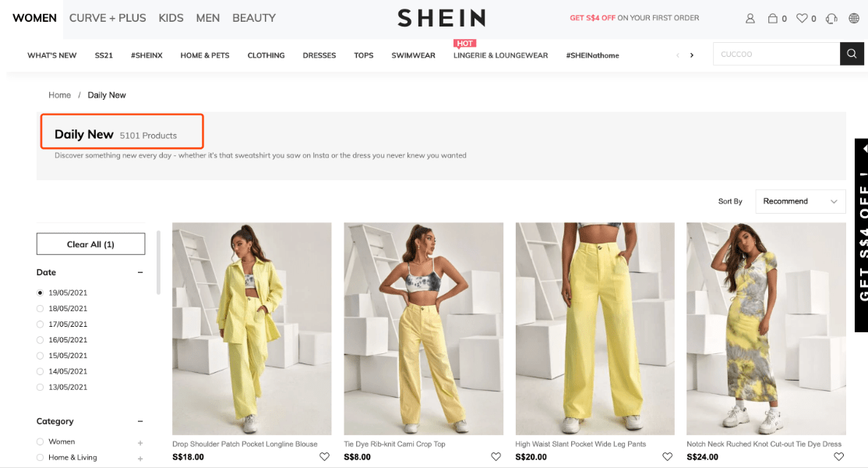Go to the Home breadcrumb link

coord(59,95)
